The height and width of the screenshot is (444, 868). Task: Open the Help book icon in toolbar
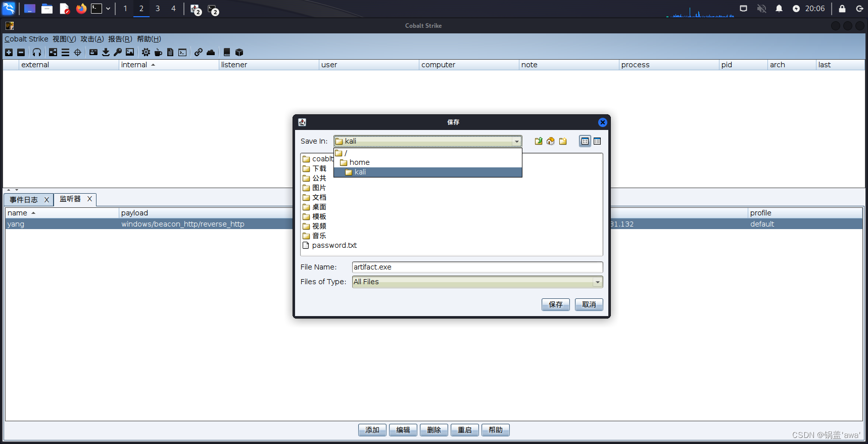227,52
